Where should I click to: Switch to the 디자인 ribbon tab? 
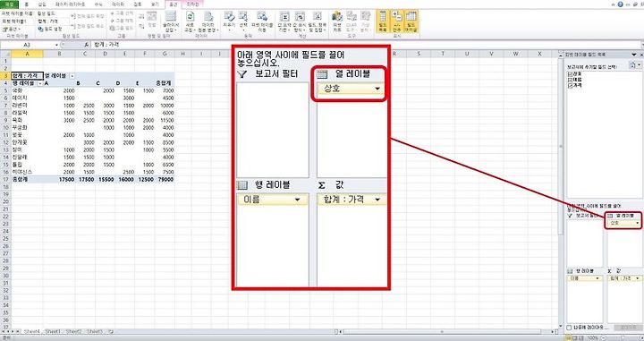(x=192, y=4)
